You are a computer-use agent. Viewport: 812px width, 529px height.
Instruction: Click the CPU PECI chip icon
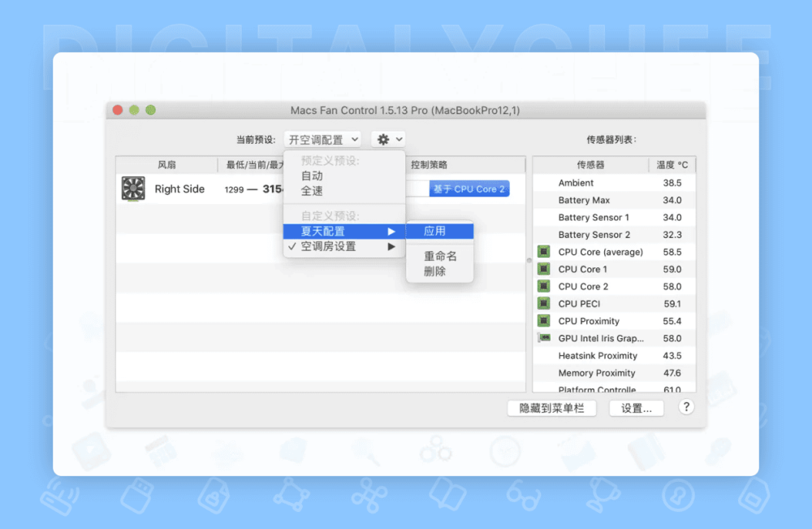coord(544,304)
